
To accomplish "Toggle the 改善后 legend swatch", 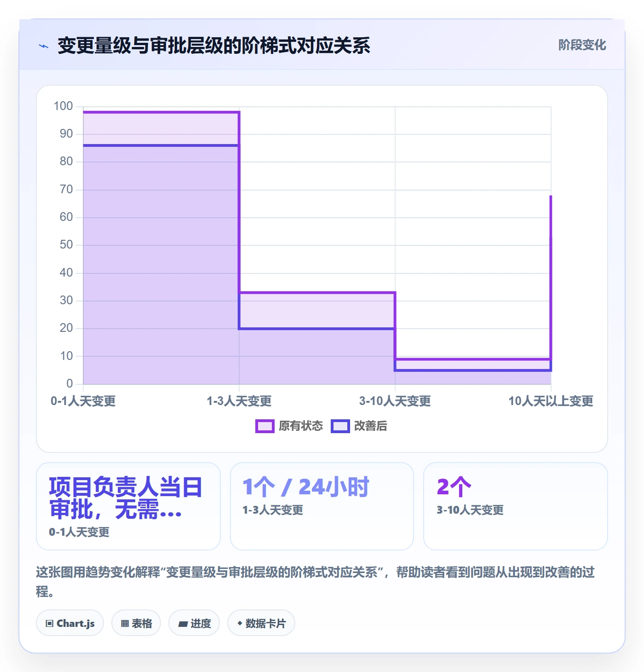I will point(340,426).
